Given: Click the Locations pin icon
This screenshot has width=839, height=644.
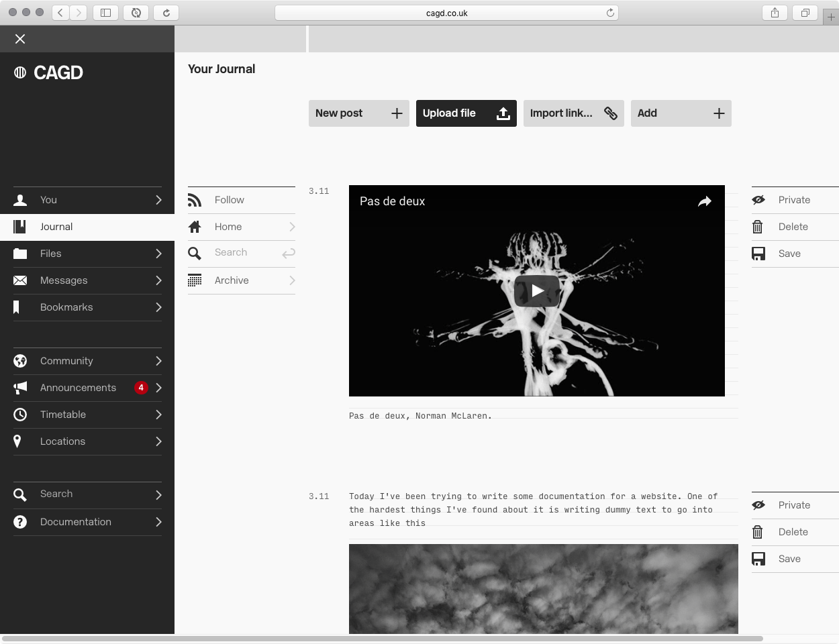Looking at the screenshot, I should coord(17,441).
